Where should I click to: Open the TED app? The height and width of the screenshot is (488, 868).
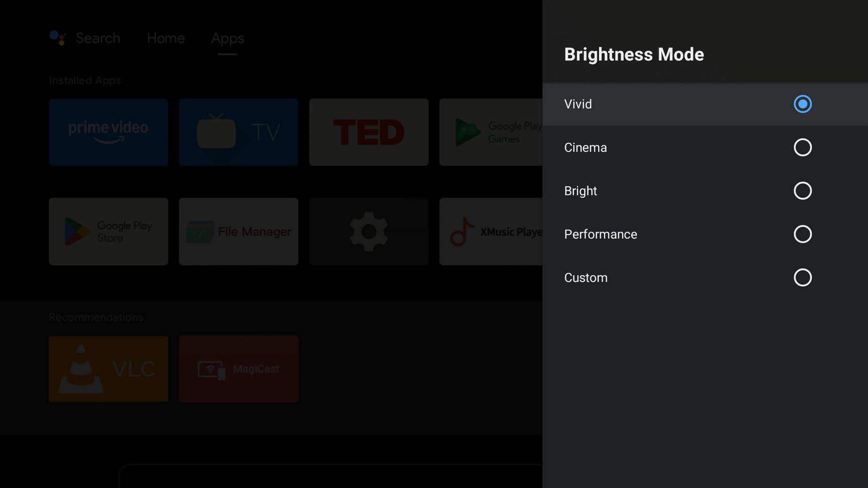tap(369, 132)
